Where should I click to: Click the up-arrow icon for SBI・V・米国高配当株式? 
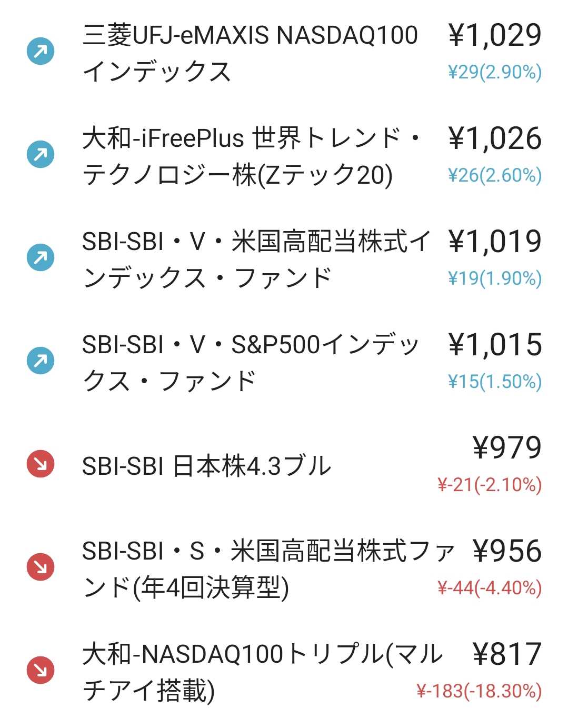41,257
